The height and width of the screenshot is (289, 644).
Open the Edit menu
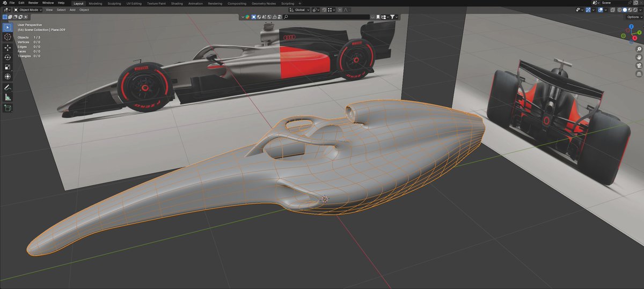[21, 3]
